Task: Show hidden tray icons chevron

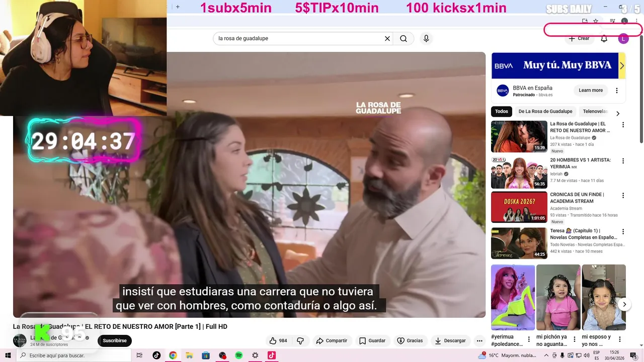Action: (546, 355)
